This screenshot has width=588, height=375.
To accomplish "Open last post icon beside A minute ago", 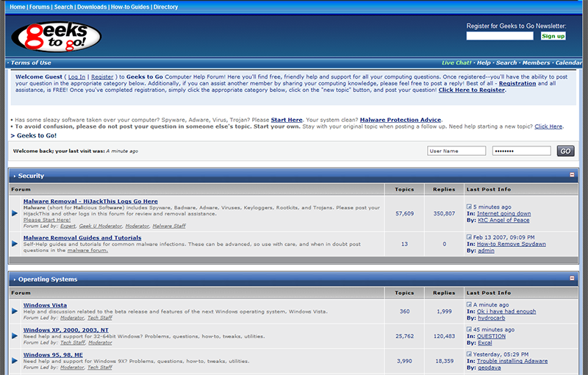I will point(469,304).
